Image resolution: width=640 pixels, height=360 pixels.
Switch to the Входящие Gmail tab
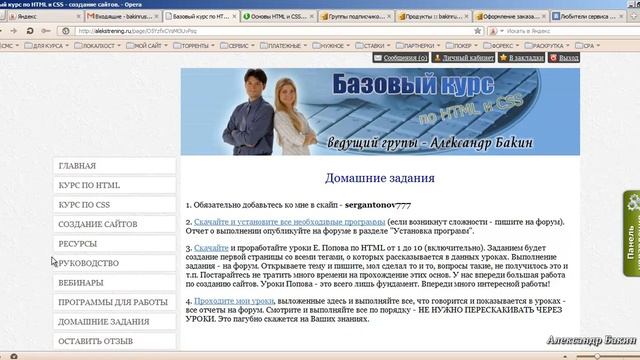pyautogui.click(x=122, y=17)
